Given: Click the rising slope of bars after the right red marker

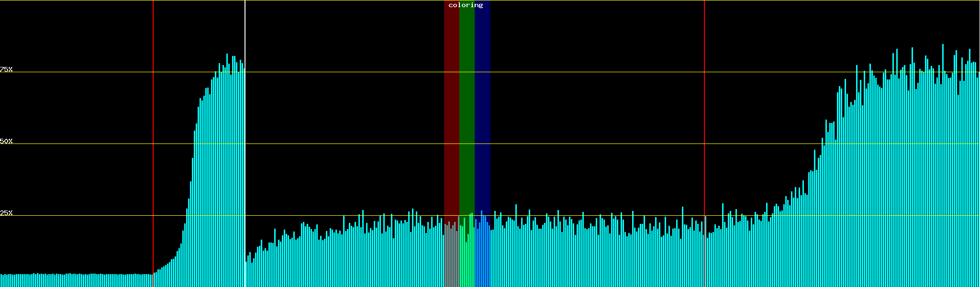Looking at the screenshot, I should pyautogui.click(x=790, y=239).
